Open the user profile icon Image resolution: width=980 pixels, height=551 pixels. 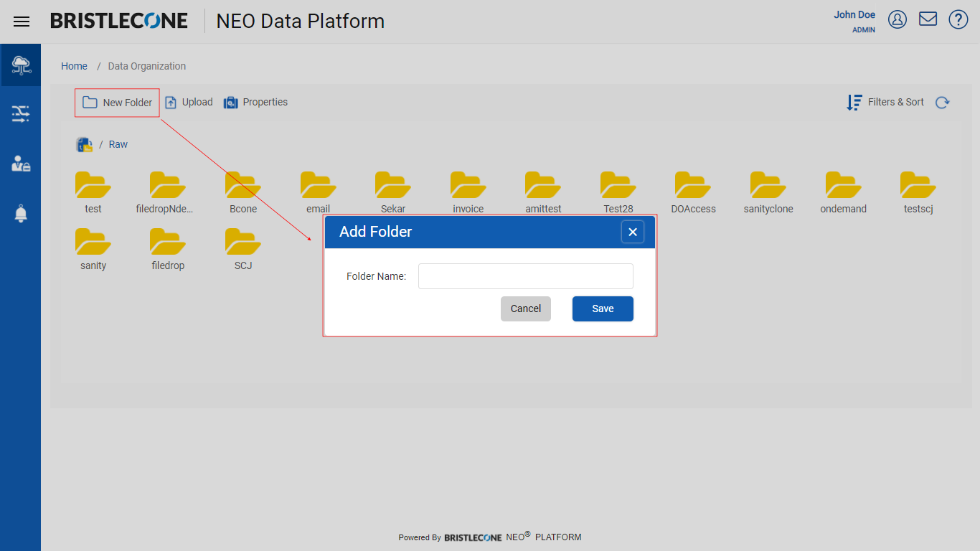pyautogui.click(x=897, y=19)
